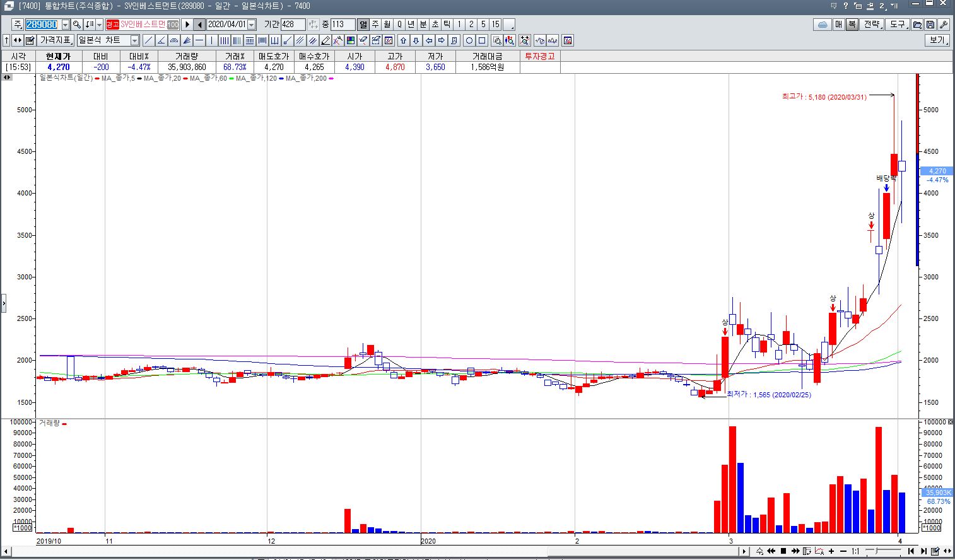Click the down arrow marker tool
955x560 pixels.
point(416,40)
